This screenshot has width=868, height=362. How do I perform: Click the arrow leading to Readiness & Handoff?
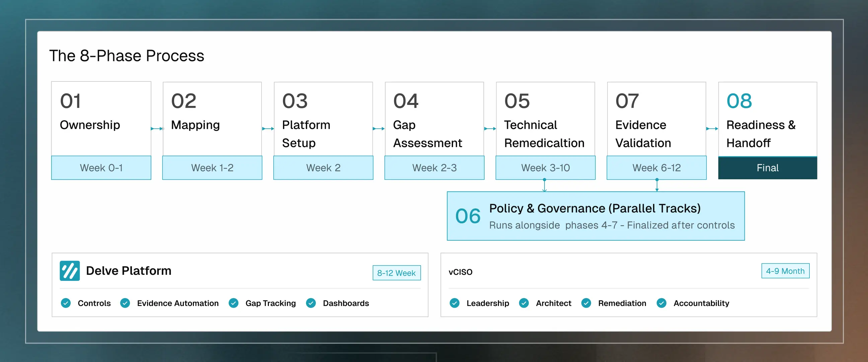click(x=712, y=128)
